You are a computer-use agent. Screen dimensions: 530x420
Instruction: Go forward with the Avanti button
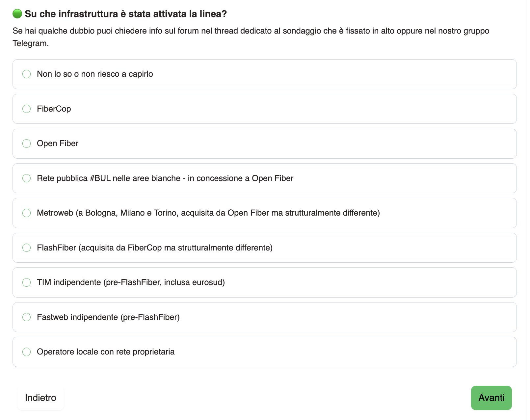coord(491,398)
